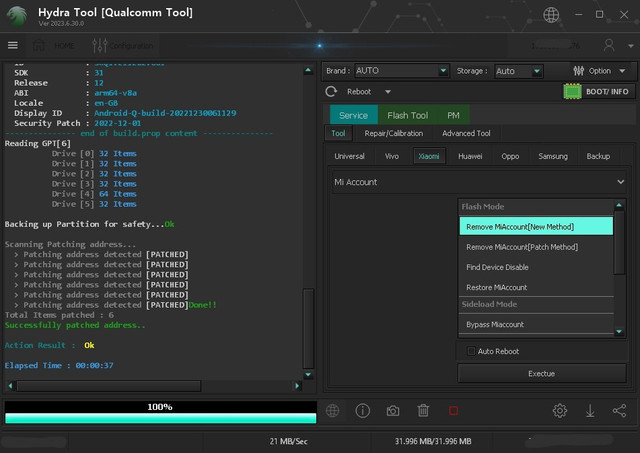Viewport: 640px width, 453px height.
Task: Select Restore MiAccount option
Action: pos(536,287)
